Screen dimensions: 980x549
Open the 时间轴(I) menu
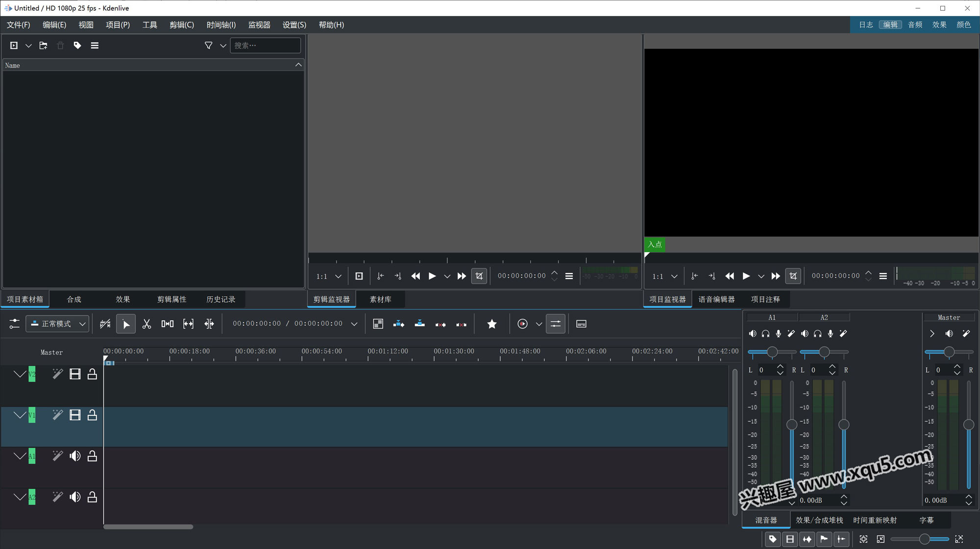[221, 25]
